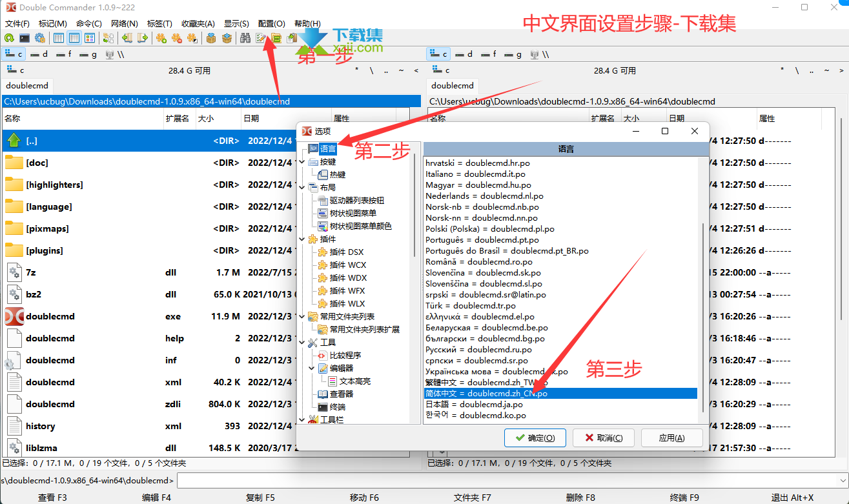This screenshot has width=849, height=504.
Task: Select drive g in left panel
Action: (88, 54)
